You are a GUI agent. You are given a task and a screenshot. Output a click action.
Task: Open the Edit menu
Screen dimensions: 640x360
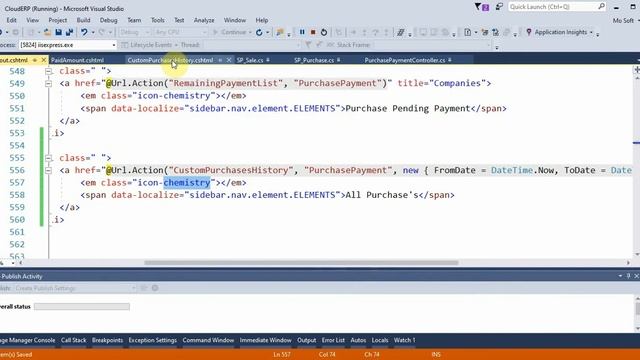click(x=11, y=20)
